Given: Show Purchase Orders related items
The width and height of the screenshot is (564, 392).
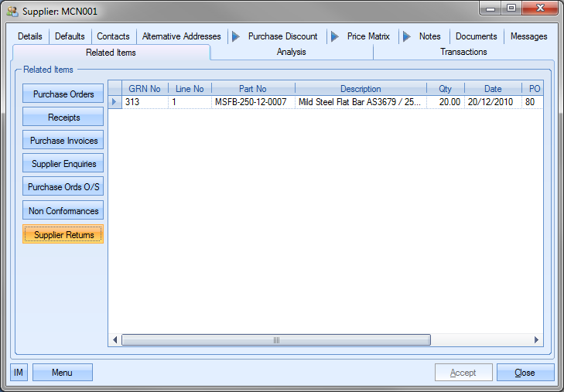Looking at the screenshot, I should pyautogui.click(x=63, y=94).
